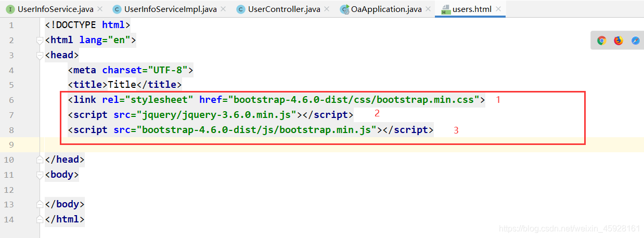Viewport: 644px width, 238px height.
Task: Click the closing </body> tag text
Action: pyautogui.click(x=65, y=204)
